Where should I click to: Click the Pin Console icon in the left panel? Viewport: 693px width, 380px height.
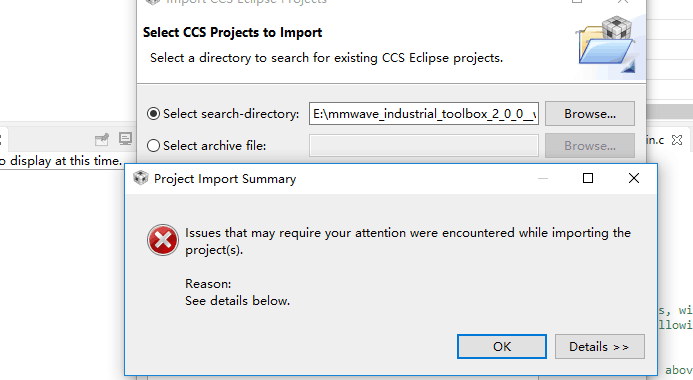(102, 140)
